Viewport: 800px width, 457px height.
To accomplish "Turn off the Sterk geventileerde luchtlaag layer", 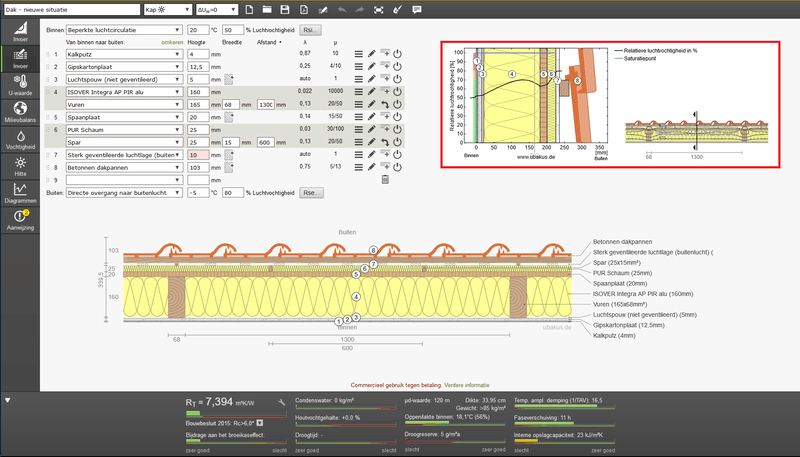I will 397,155.
